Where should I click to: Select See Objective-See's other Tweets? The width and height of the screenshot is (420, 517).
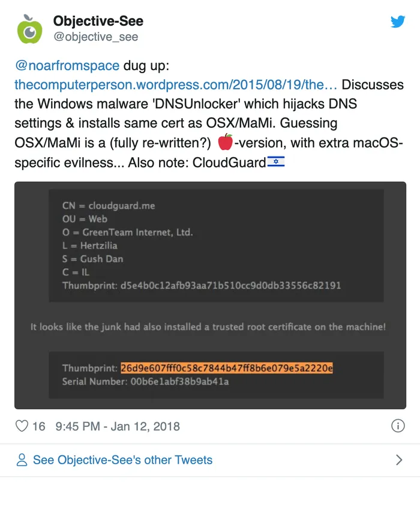click(x=122, y=460)
